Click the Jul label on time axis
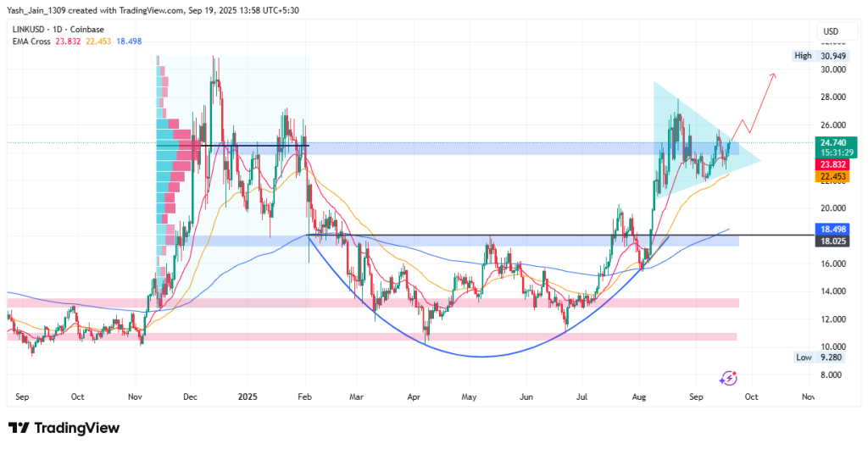Viewport: 868px width, 449px height. pyautogui.click(x=582, y=396)
